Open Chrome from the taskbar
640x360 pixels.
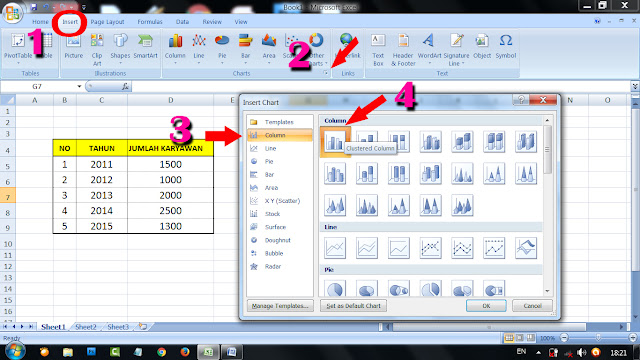click(161, 352)
